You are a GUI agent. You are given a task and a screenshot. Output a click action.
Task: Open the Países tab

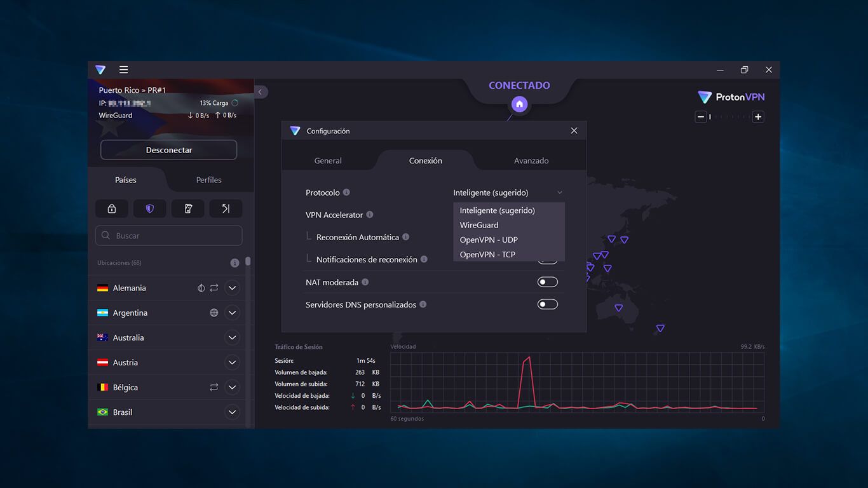point(126,180)
